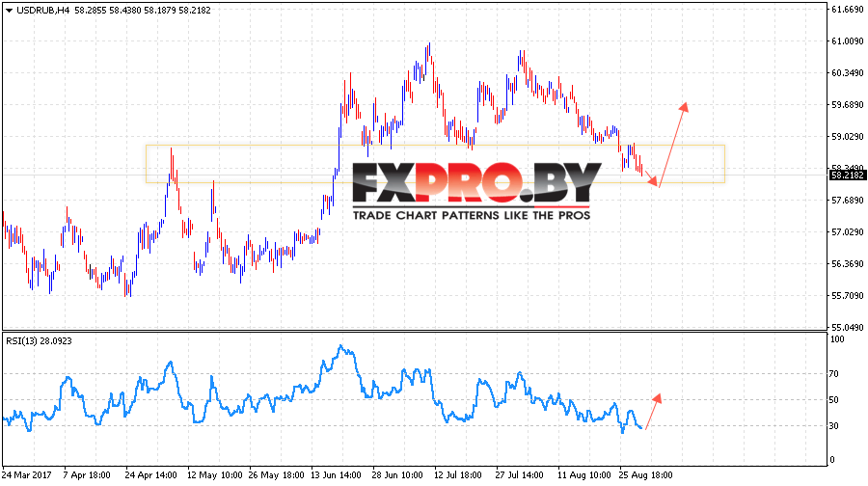868x486 pixels.
Task: Click the chart dropdown triangle beside USDRUB,H4
Action: point(9,11)
